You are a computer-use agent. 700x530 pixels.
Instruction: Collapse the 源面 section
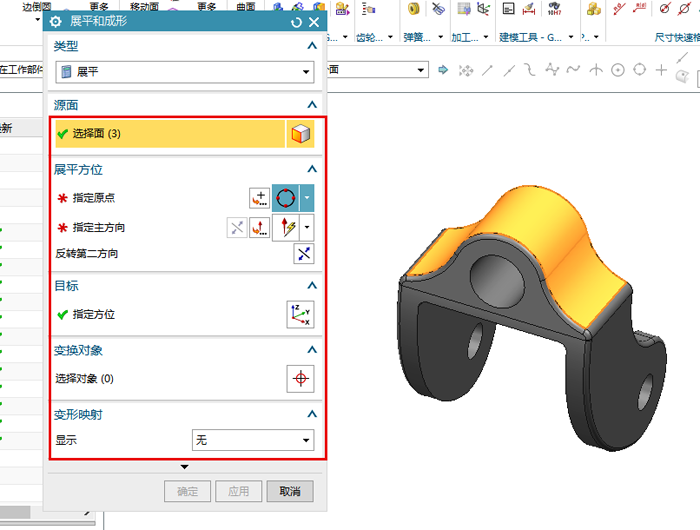pyautogui.click(x=312, y=105)
